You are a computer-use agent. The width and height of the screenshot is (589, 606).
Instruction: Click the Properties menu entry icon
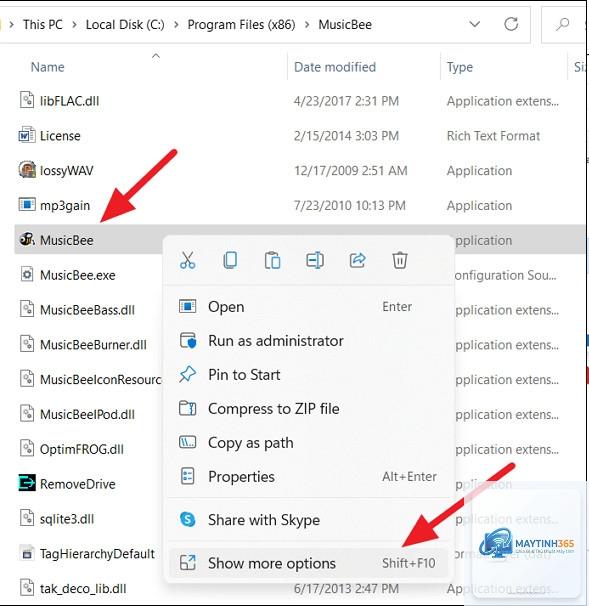188,476
